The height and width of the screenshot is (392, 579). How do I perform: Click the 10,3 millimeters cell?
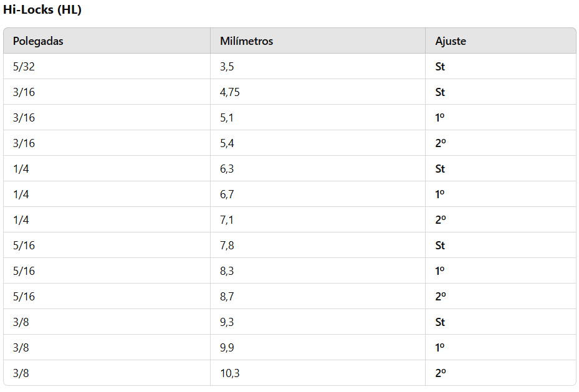point(229,373)
